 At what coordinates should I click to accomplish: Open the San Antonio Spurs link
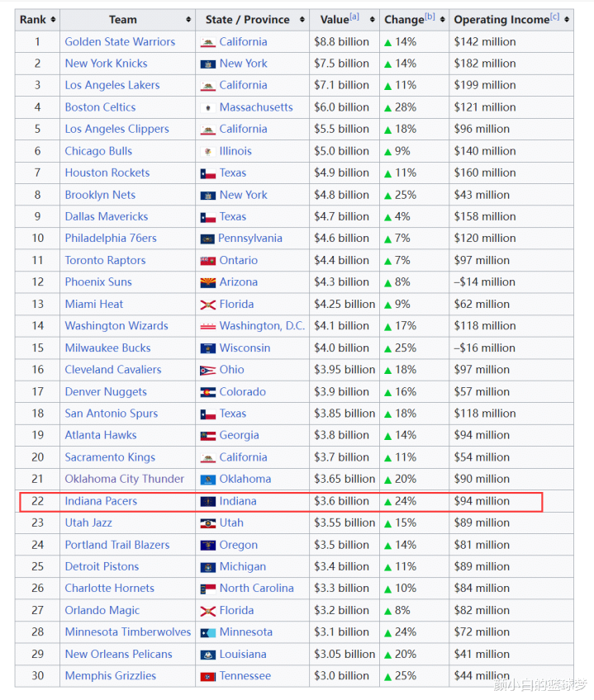point(112,414)
